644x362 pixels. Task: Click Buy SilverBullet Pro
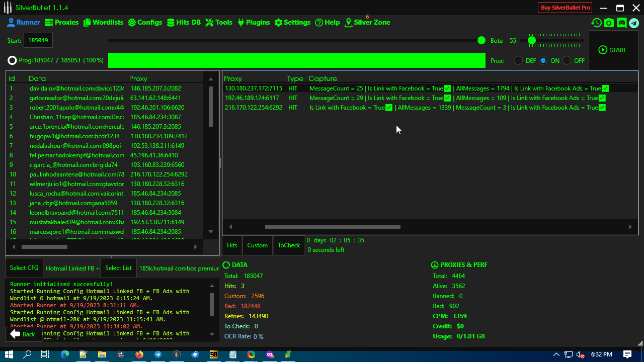(x=565, y=8)
